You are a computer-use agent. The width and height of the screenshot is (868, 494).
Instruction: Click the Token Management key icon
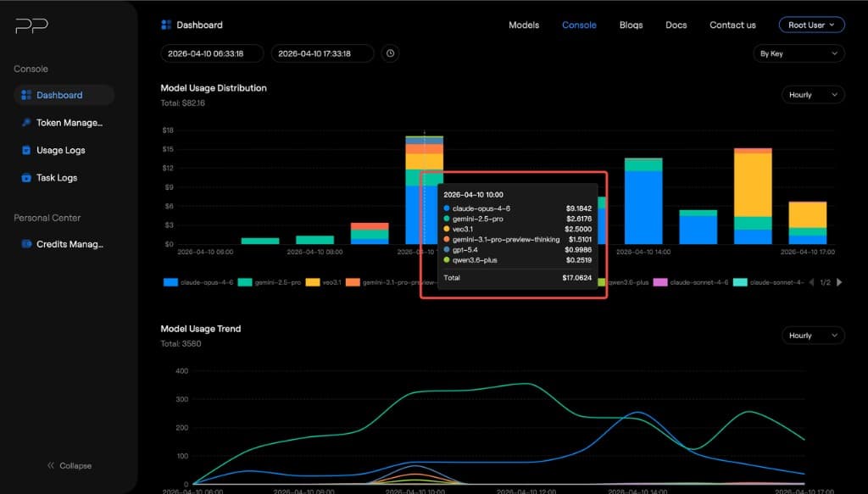(x=26, y=122)
